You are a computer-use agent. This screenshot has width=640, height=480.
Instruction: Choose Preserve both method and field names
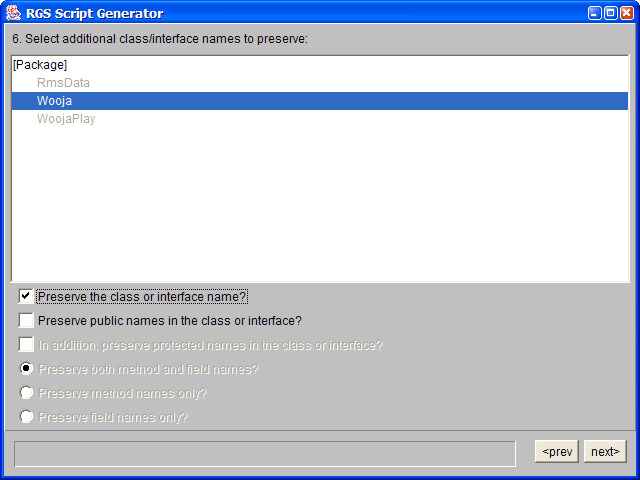coord(26,369)
